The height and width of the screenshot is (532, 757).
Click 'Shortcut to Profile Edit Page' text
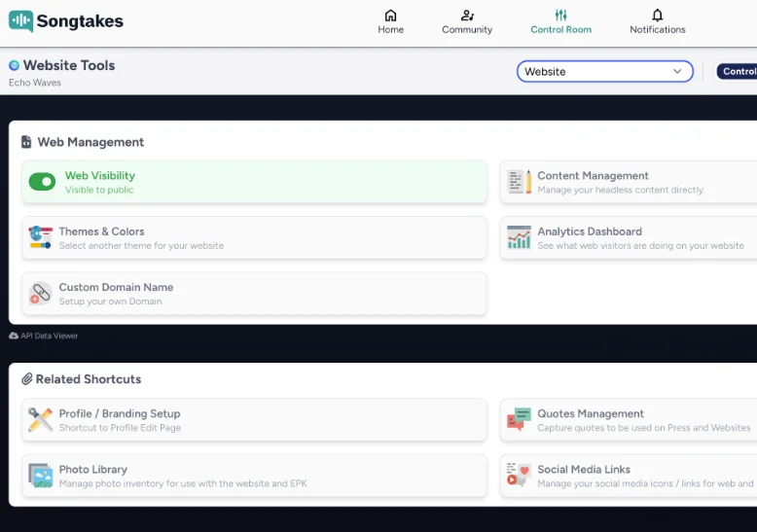tap(120, 428)
